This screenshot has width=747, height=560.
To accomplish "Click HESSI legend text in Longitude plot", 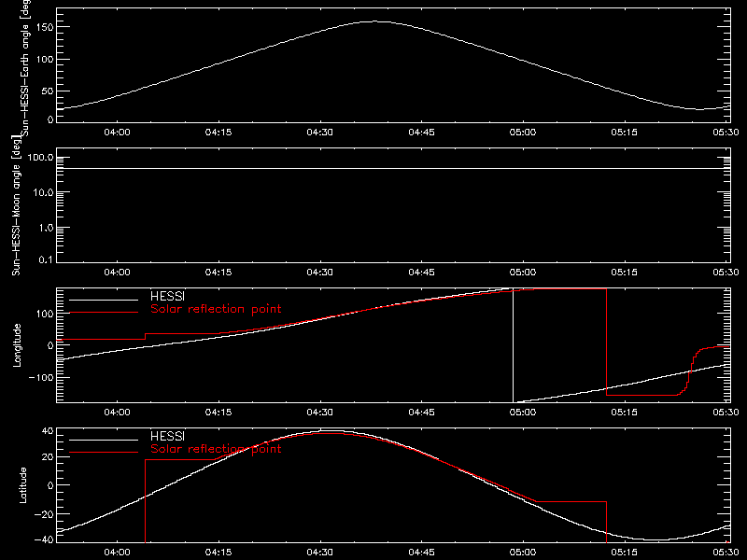I will [167, 296].
